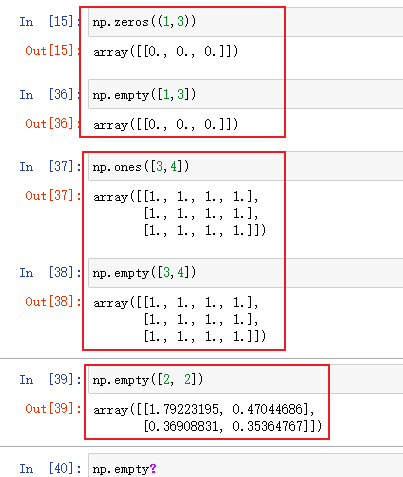Select the In [40] prompt label
This screenshot has height=477, width=403.
tap(50, 469)
